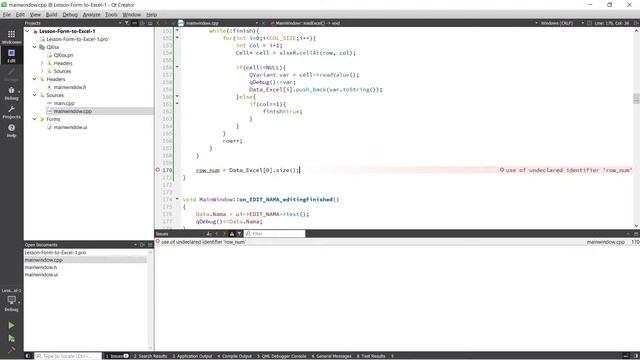Image resolution: width=640 pixels, height=360 pixels.
Task: Clear the Issues pane
Action: click(209, 234)
